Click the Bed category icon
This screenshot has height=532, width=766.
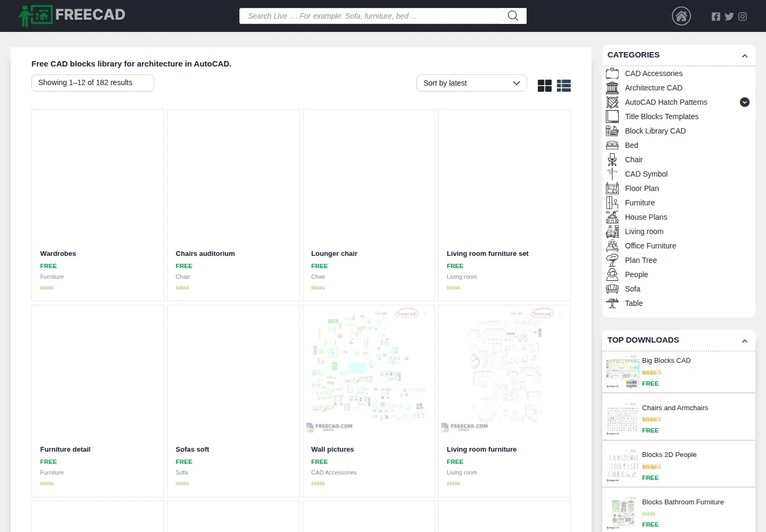pyautogui.click(x=612, y=145)
